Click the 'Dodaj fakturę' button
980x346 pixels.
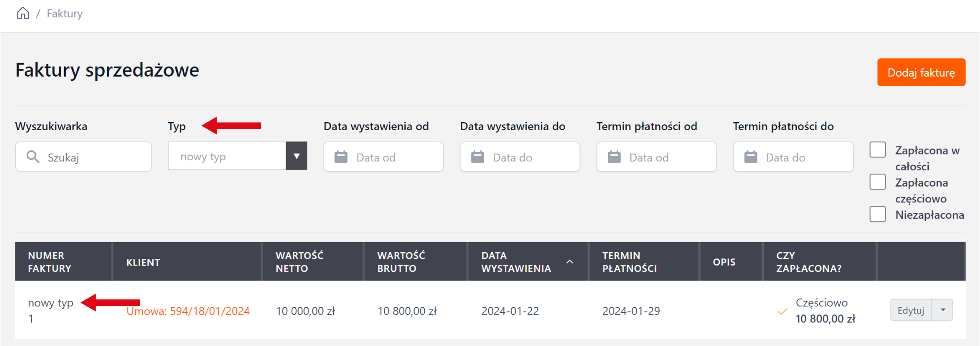pos(921,72)
